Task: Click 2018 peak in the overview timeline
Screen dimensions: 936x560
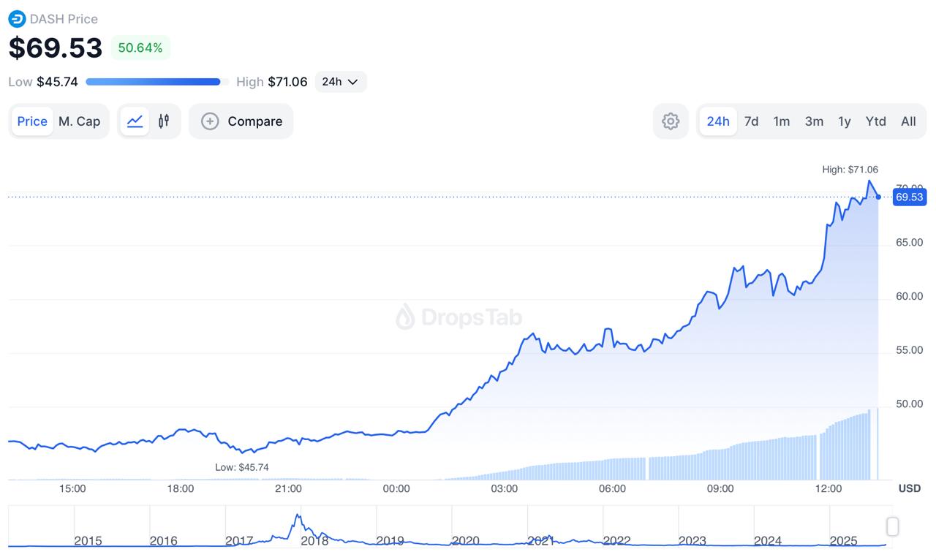Action: coord(298,518)
